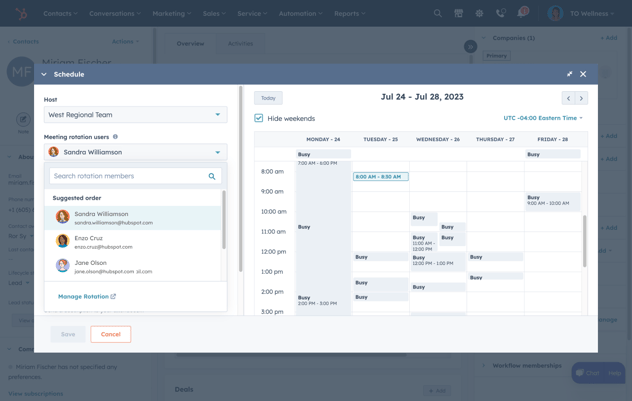Change the UTC -04:00 Eastern Time timezone
The image size is (632, 401).
(543, 118)
